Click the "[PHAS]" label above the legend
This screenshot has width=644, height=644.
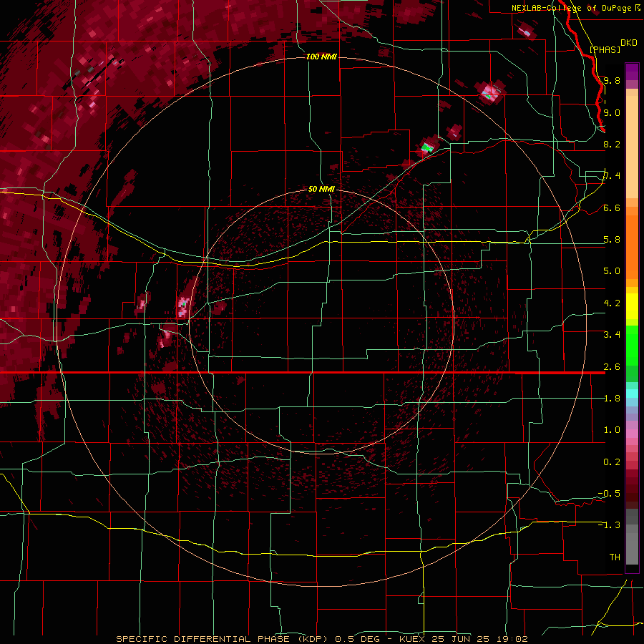[605, 49]
